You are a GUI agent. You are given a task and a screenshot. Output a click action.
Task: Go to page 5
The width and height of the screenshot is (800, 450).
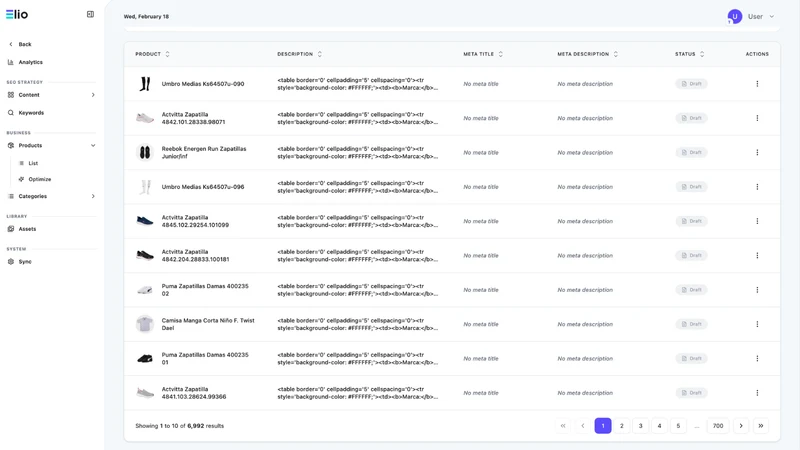[678, 426]
